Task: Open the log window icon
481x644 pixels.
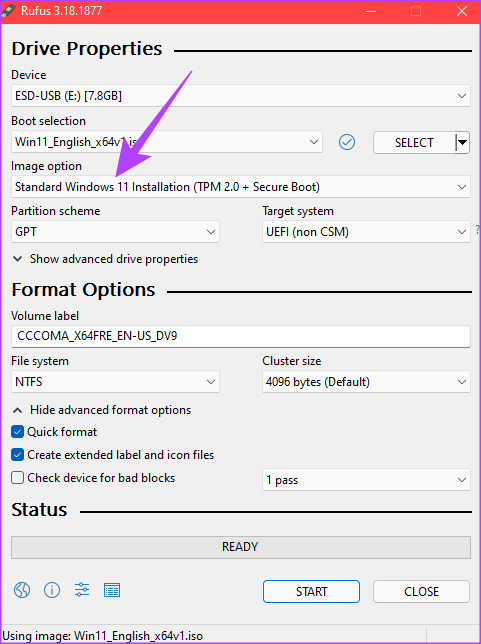Action: pos(112,590)
